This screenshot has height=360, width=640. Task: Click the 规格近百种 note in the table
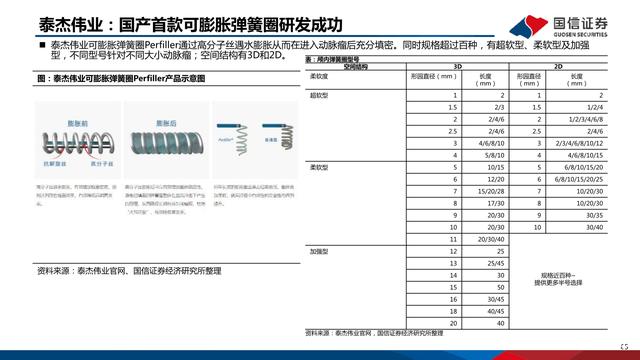tap(558, 279)
